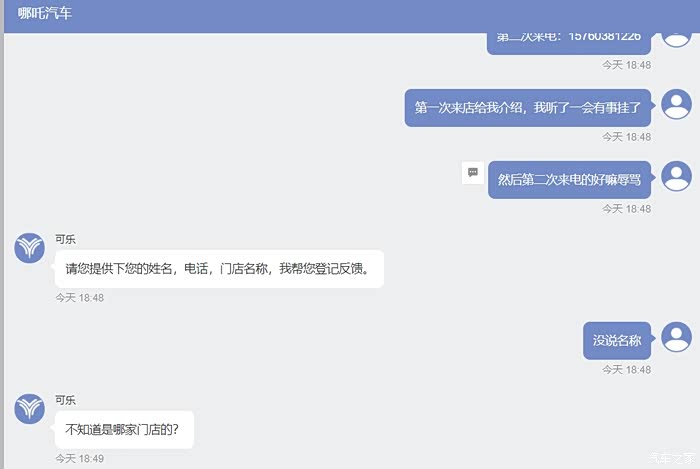The image size is (700, 469).
Task: Click 可乐 agent avatar beside 不知道是哪家门店 message
Action: point(29,408)
